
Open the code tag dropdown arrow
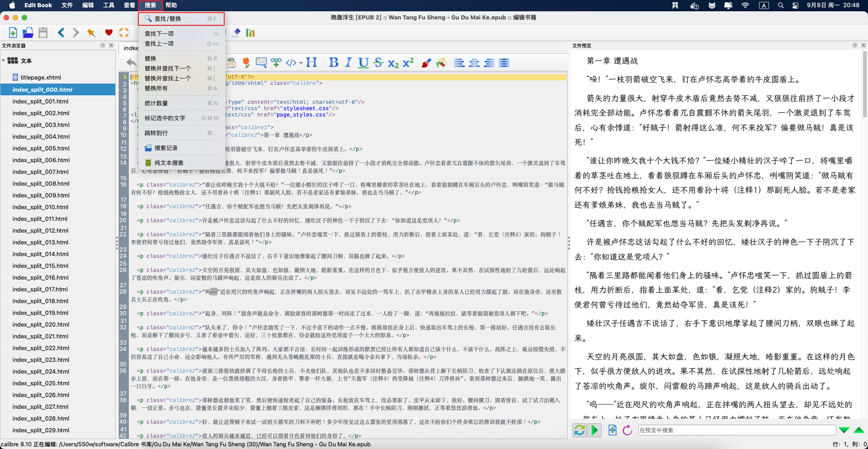[x=300, y=63]
